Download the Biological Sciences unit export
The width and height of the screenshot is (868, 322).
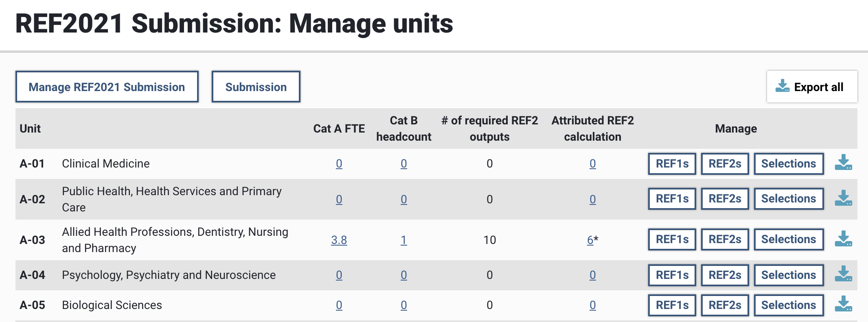pyautogui.click(x=843, y=305)
